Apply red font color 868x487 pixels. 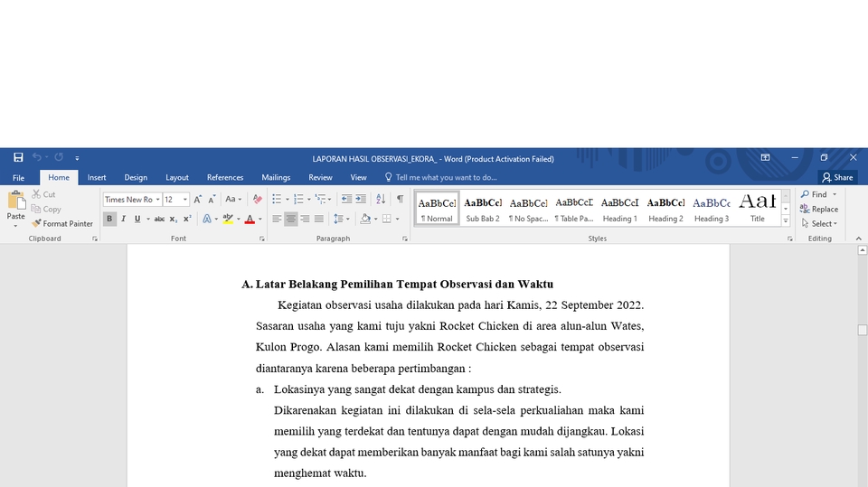pos(250,219)
